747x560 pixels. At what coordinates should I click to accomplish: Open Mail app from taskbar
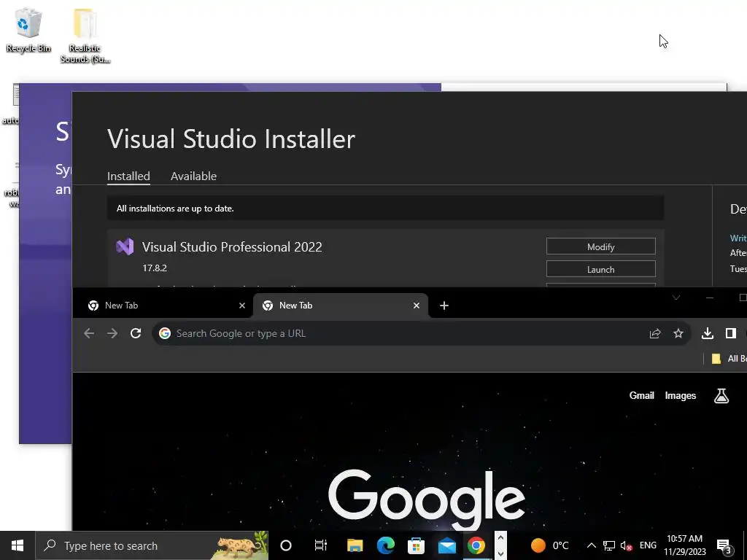point(447,545)
